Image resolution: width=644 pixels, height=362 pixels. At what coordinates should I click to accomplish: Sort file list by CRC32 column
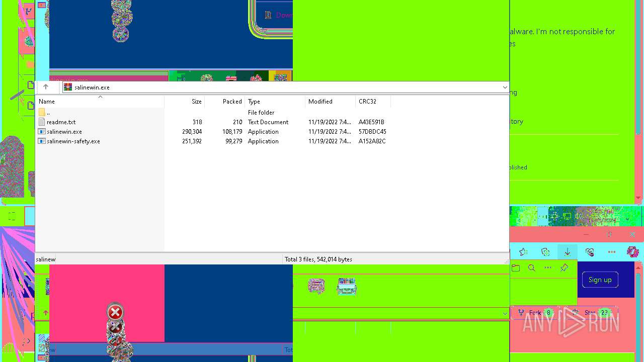coord(373,101)
